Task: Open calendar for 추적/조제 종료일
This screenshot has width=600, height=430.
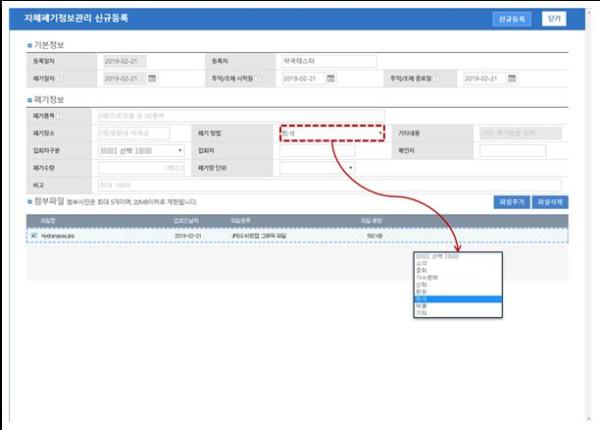Action: 514,78
